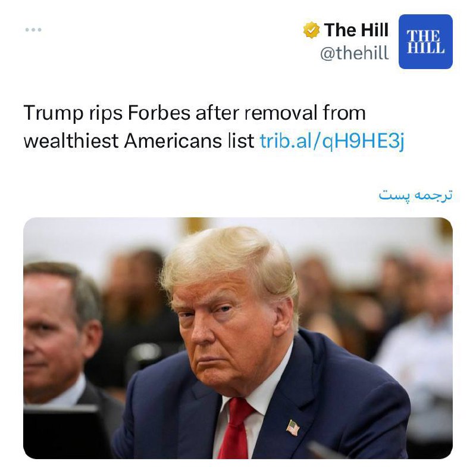Open the @thehill handle
476x474 pixels.
[354, 53]
